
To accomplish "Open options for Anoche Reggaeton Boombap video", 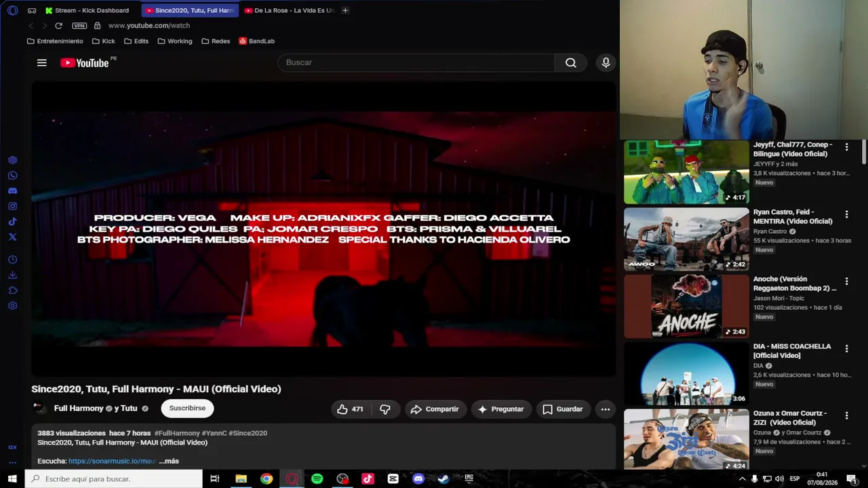I will point(846,281).
